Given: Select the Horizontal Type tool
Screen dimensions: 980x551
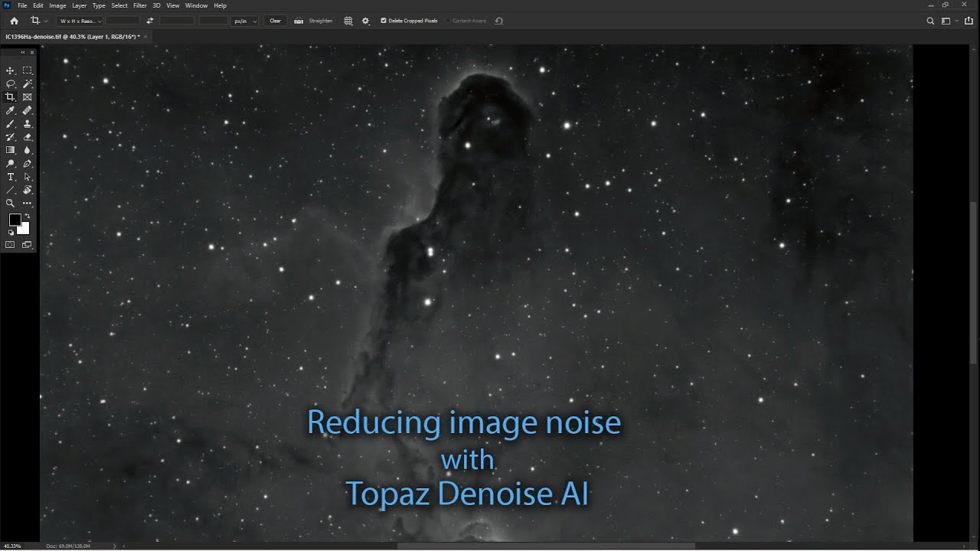Looking at the screenshot, I should 10,177.
